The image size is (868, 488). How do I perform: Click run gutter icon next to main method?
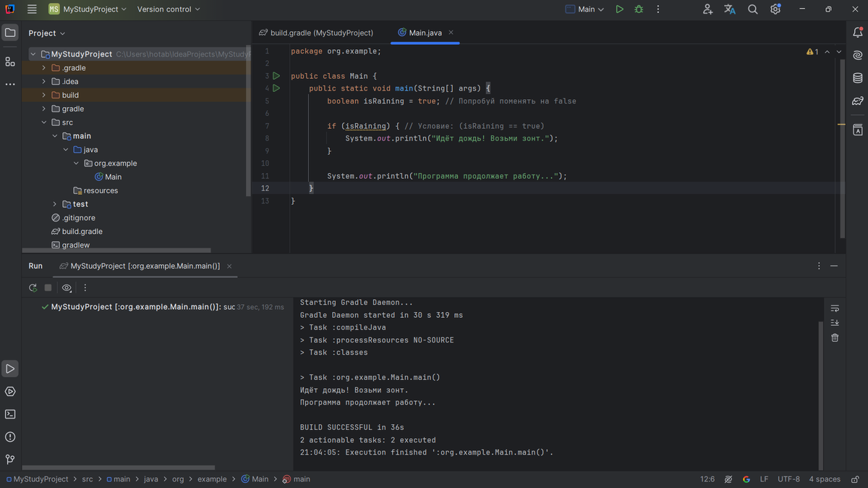[x=276, y=88]
